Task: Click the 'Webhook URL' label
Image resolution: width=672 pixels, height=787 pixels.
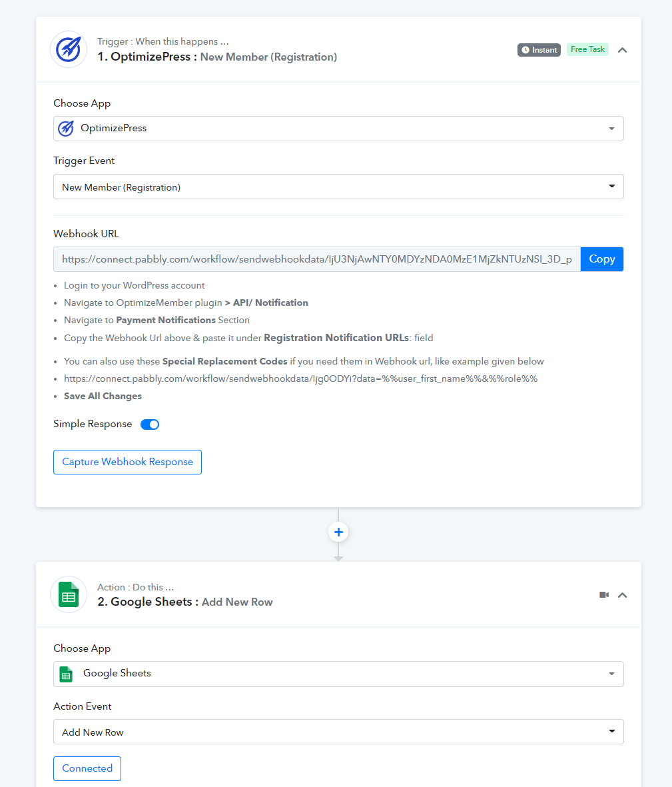Action: pos(87,234)
